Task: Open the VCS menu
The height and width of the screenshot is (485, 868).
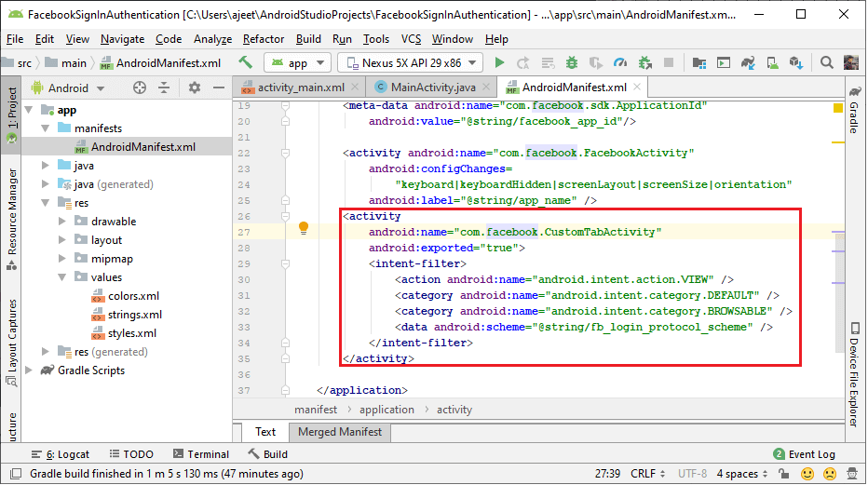Action: [411, 39]
